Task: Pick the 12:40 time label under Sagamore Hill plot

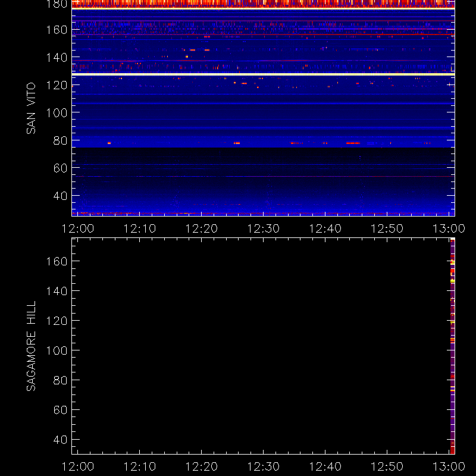Action: 325,466
